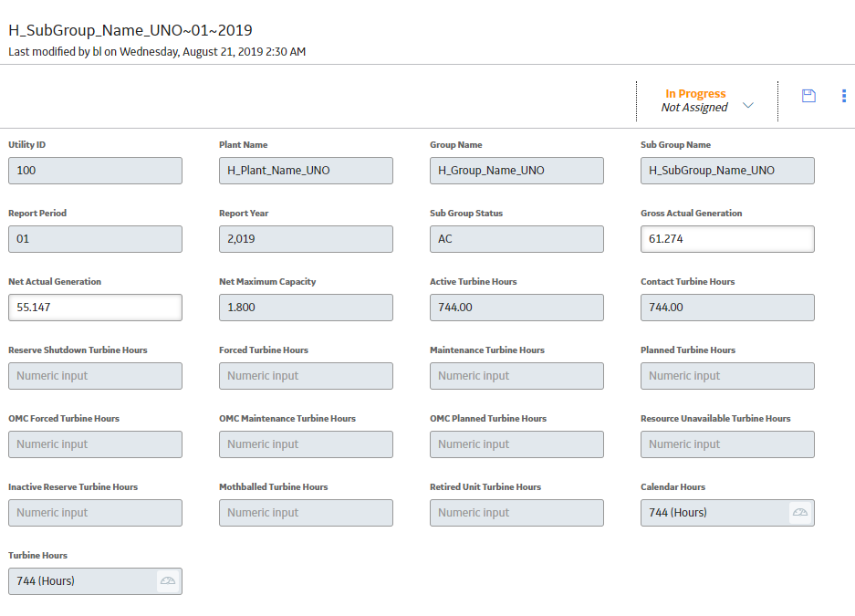Select the Net Maximum Capacity field

306,308
